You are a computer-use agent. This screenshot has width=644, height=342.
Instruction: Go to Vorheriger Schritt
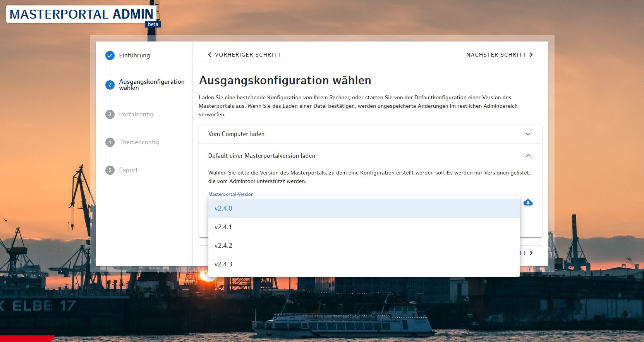244,55
